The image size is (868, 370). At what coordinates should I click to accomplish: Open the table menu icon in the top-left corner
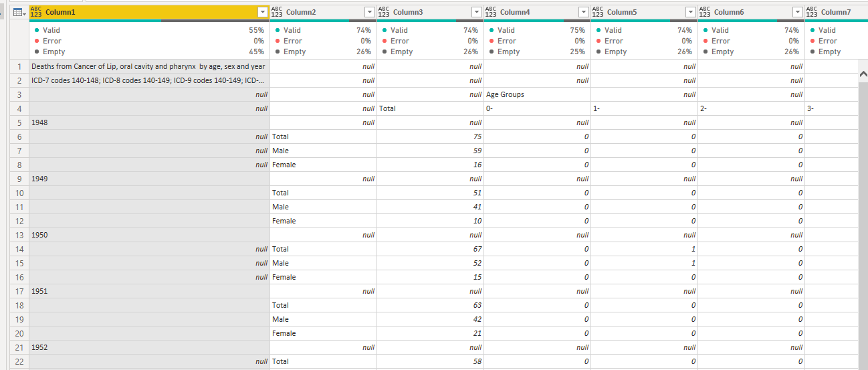pos(19,12)
